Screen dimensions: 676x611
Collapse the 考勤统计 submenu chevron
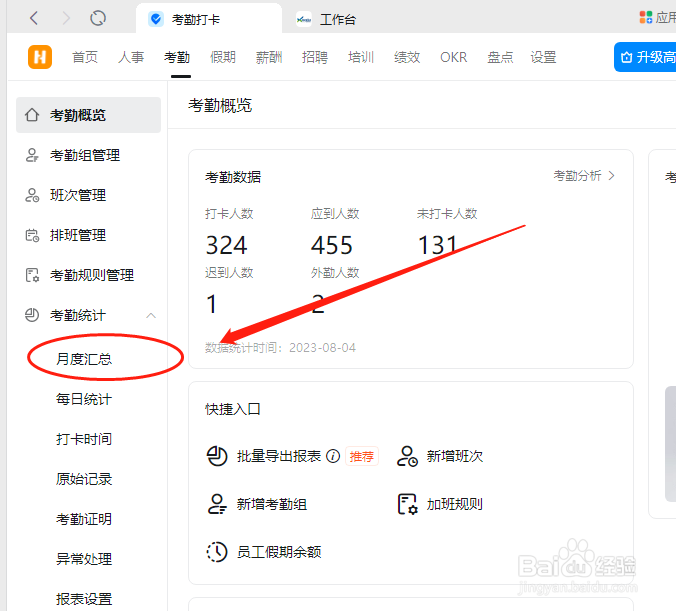(151, 315)
